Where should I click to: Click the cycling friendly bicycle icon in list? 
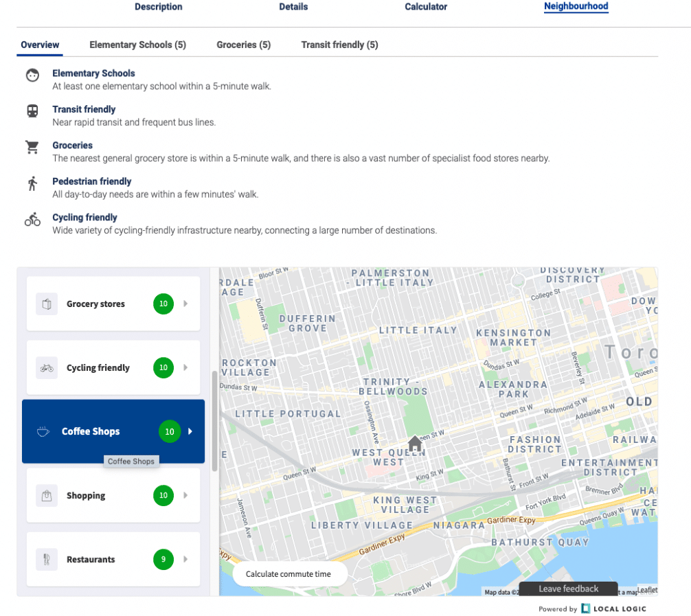[47, 367]
